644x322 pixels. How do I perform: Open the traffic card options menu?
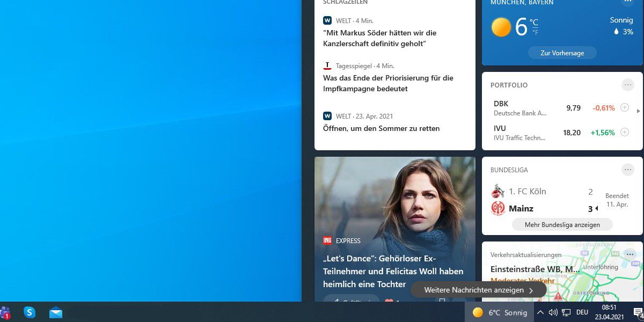pyautogui.click(x=630, y=254)
